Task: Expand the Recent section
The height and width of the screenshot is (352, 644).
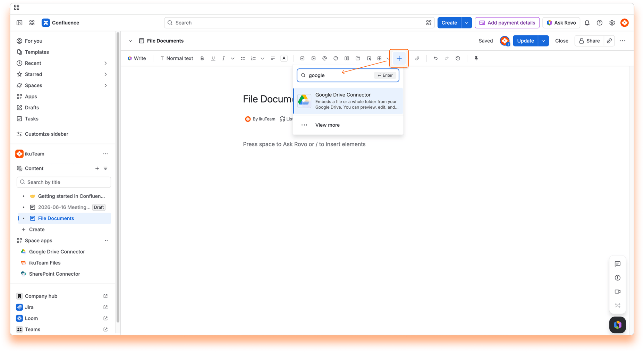Action: coord(105,63)
